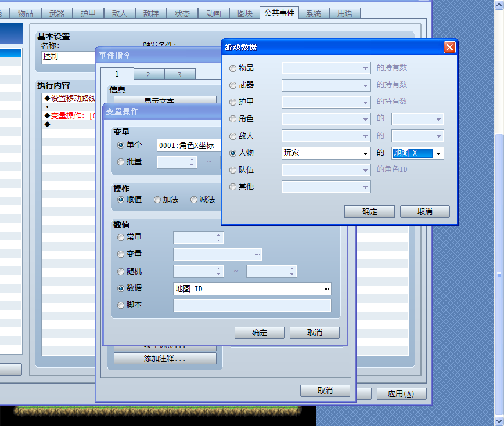The width and height of the screenshot is (504, 426).
Task: Select the red 变量操作 command line
Action: (x=70, y=115)
